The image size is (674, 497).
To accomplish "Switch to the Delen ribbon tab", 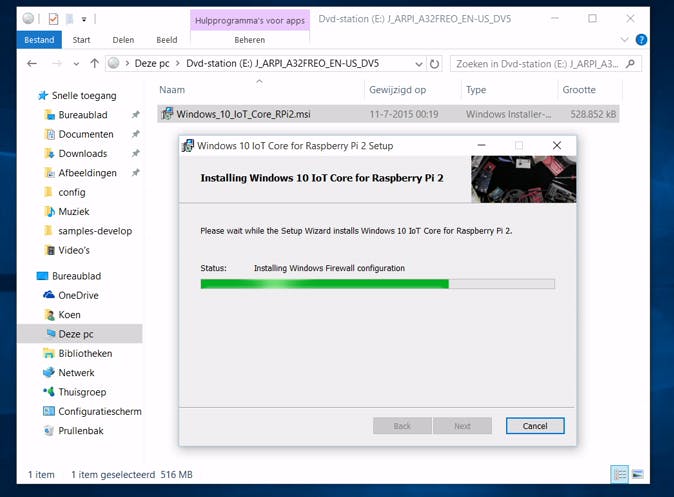I will 123,40.
